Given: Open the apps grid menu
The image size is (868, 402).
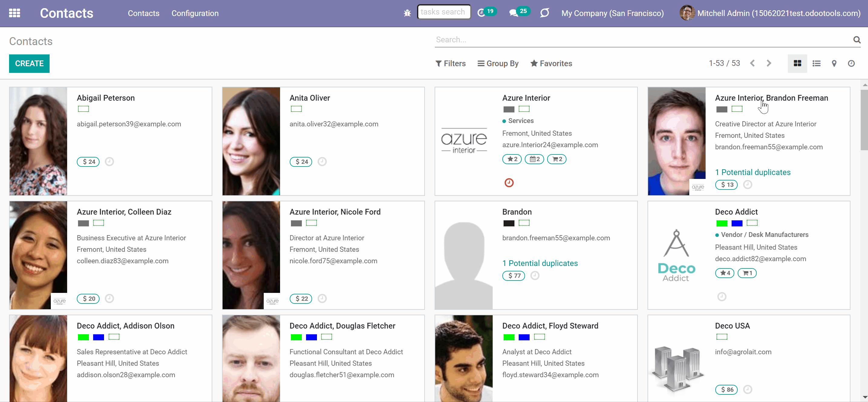Looking at the screenshot, I should coord(15,13).
